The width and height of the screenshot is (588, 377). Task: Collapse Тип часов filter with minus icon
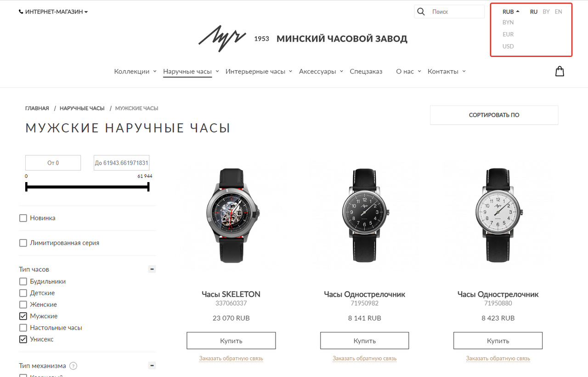point(152,269)
